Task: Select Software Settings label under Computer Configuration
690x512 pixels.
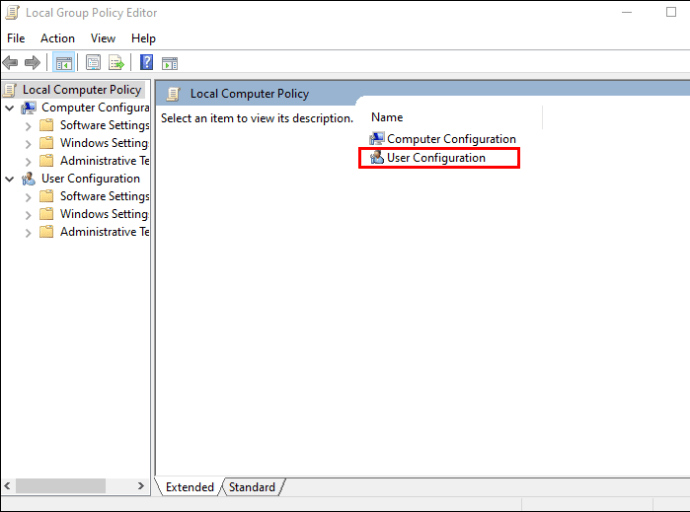Action: click(105, 125)
